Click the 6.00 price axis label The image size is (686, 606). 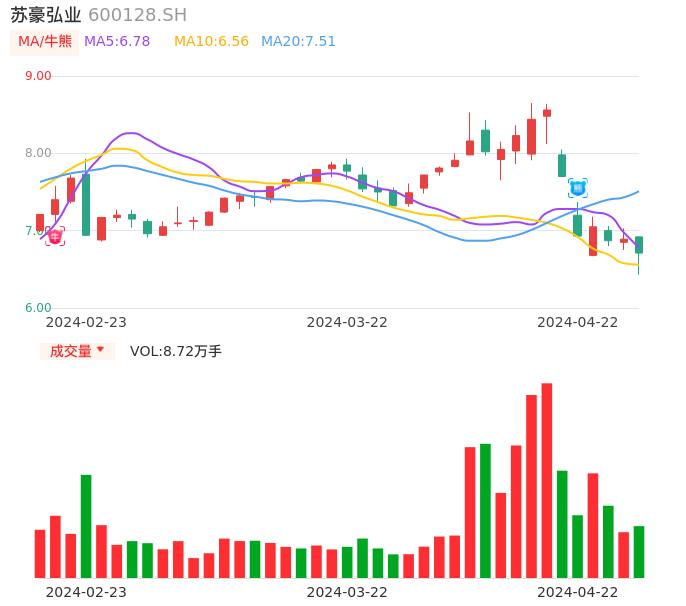click(38, 308)
